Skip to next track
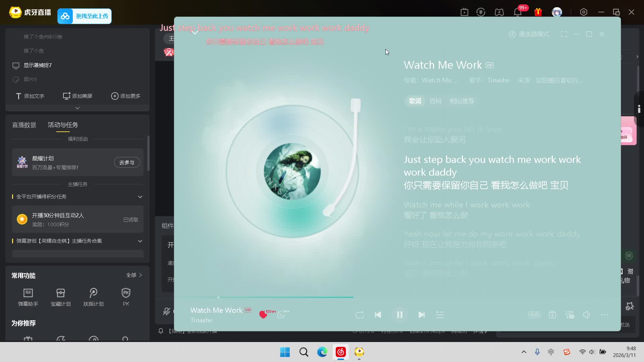Viewport: 644px width, 362px height. [x=422, y=315]
